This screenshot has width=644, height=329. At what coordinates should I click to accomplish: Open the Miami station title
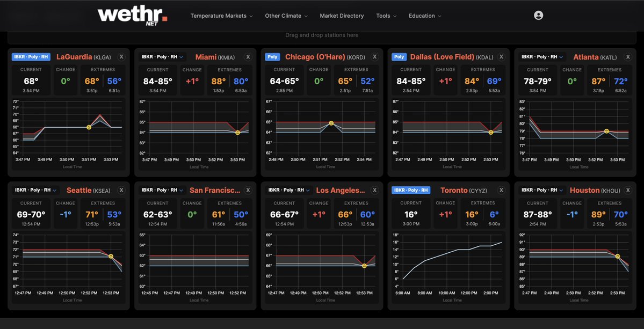[206, 57]
